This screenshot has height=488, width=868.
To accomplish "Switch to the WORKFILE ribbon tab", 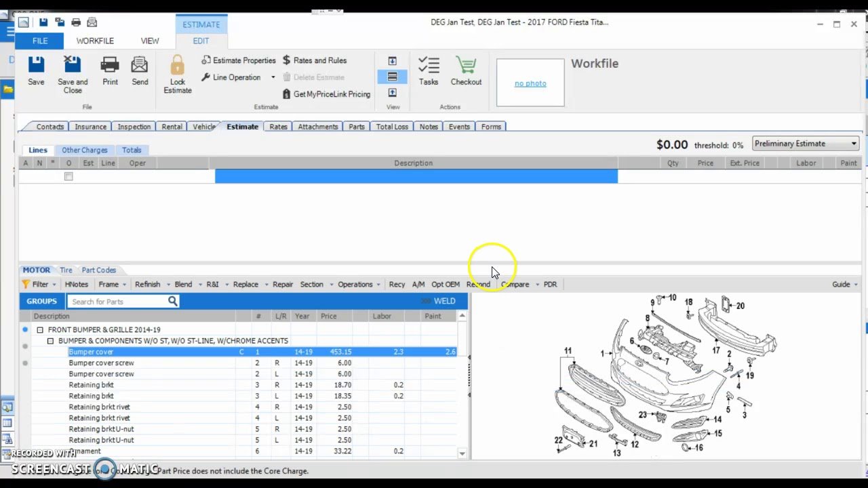I will [95, 41].
